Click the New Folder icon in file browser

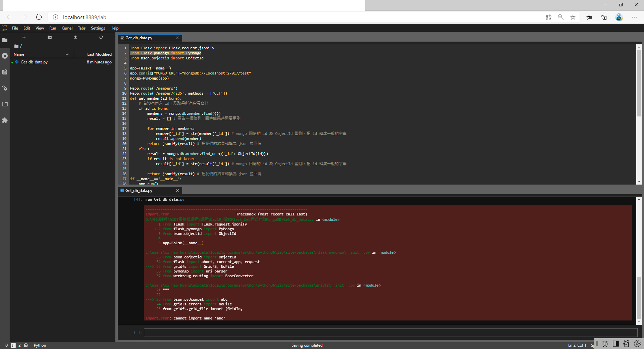pyautogui.click(x=50, y=37)
